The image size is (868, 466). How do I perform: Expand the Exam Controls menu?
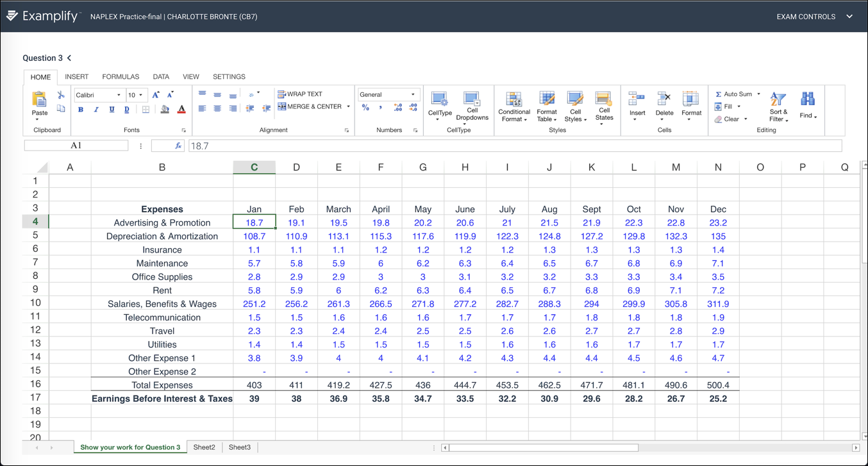(x=815, y=17)
